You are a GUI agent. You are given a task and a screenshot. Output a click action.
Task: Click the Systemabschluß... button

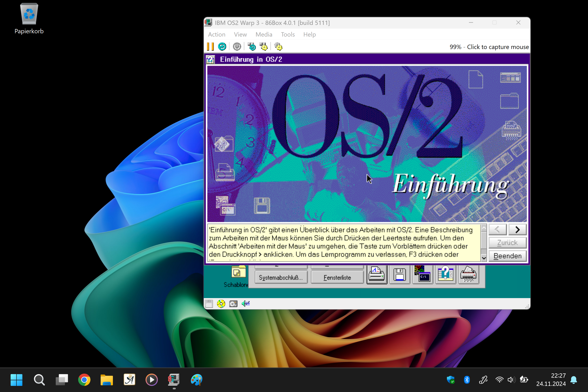(x=281, y=277)
